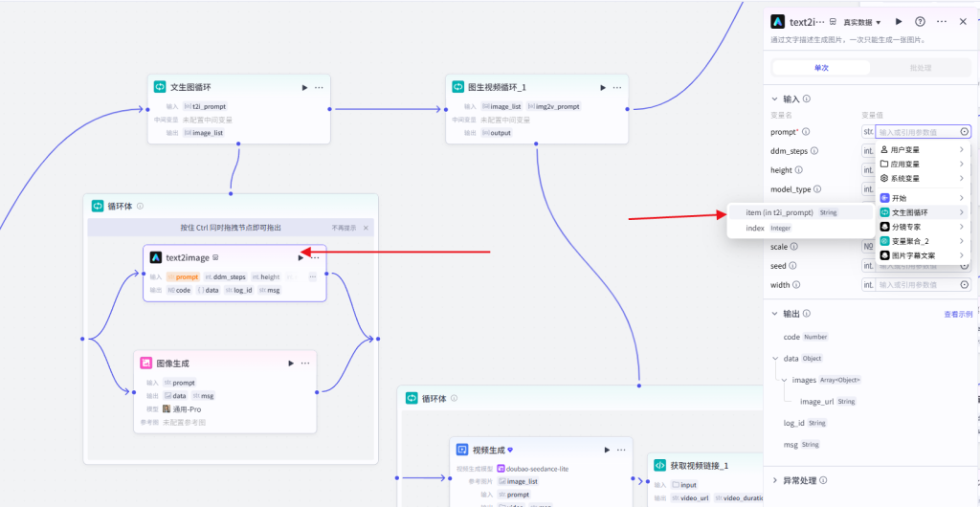The image size is (980, 507).
Task: Run text2image test from the side panel
Action: [899, 21]
